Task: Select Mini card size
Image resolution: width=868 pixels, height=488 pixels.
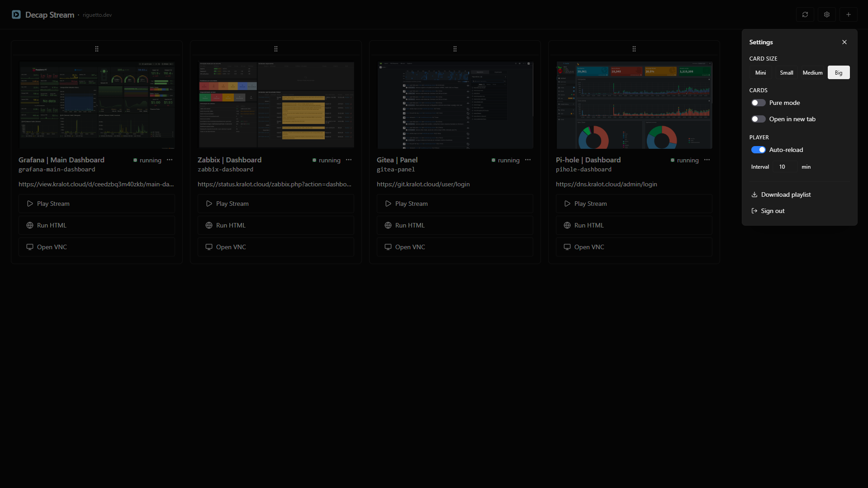Action: tap(760, 72)
